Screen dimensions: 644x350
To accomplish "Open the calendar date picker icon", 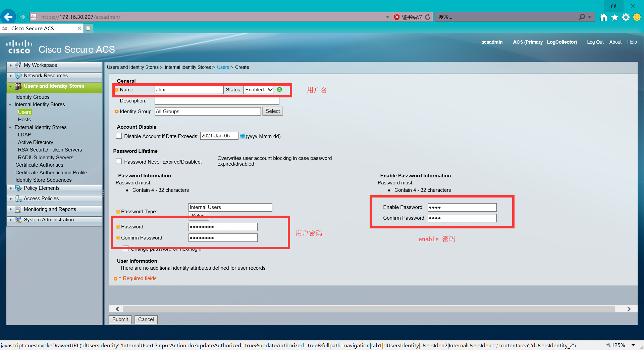I will pos(243,136).
